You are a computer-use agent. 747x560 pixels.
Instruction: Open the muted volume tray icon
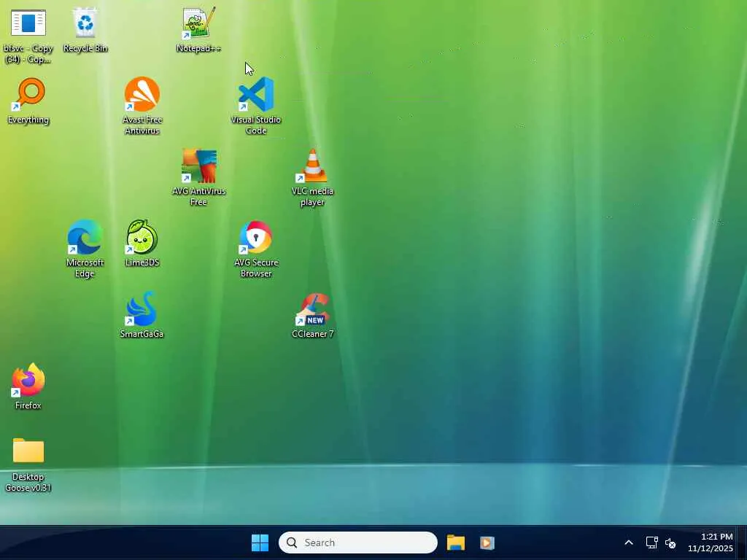pyautogui.click(x=670, y=542)
